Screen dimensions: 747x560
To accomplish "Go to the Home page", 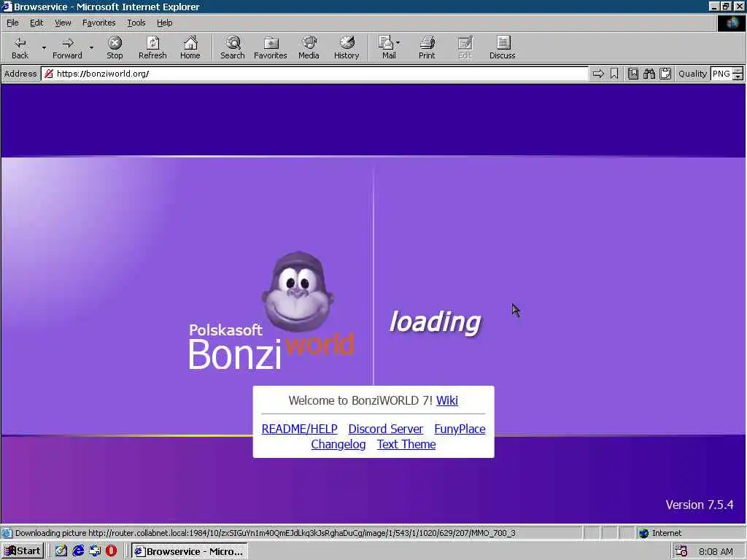I will [190, 47].
